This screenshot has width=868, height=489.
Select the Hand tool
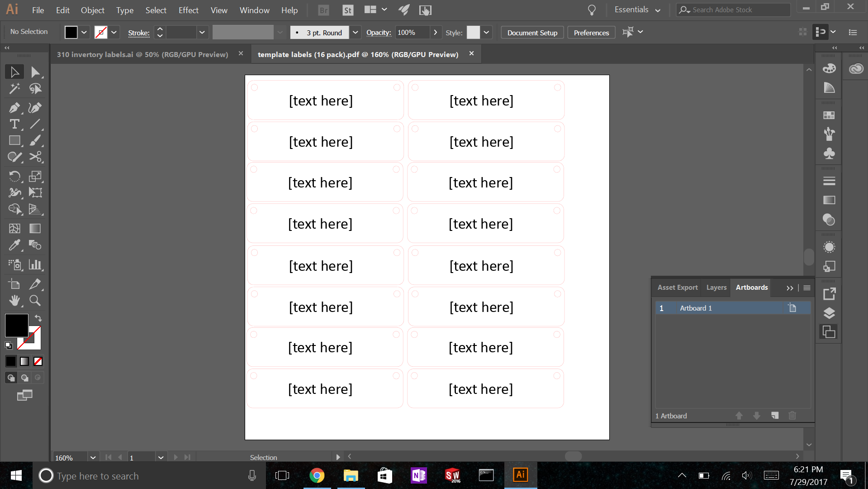[x=14, y=300]
